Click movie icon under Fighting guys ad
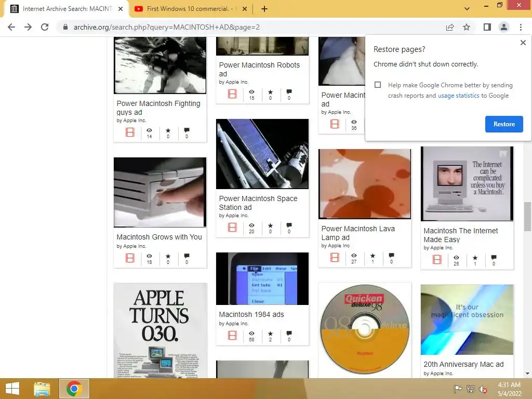Image resolution: width=532 pixels, height=399 pixels. click(130, 132)
